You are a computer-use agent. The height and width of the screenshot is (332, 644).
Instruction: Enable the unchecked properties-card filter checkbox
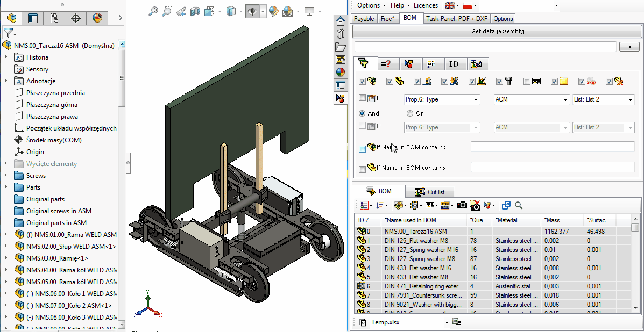pyautogui.click(x=527, y=82)
